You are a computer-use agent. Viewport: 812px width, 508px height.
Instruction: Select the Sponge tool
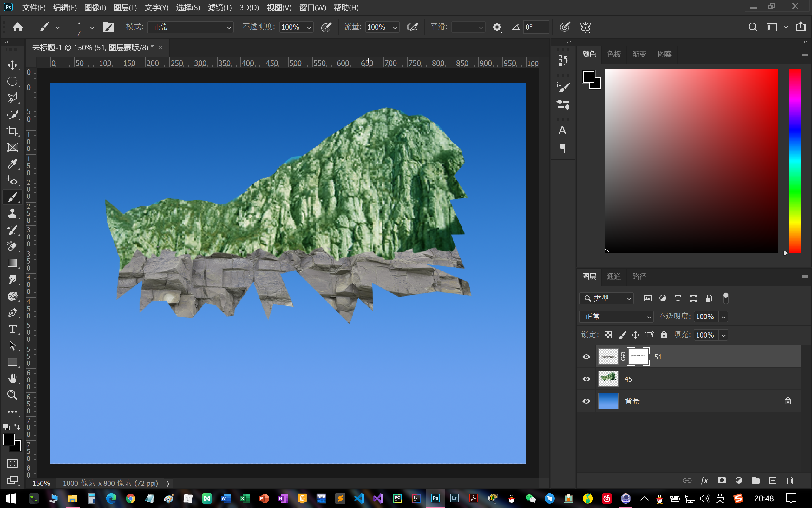click(12, 296)
